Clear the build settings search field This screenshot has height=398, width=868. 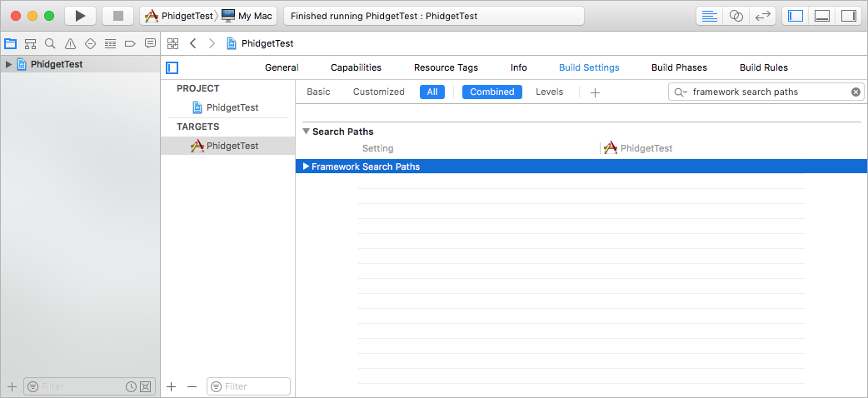pyautogui.click(x=856, y=92)
